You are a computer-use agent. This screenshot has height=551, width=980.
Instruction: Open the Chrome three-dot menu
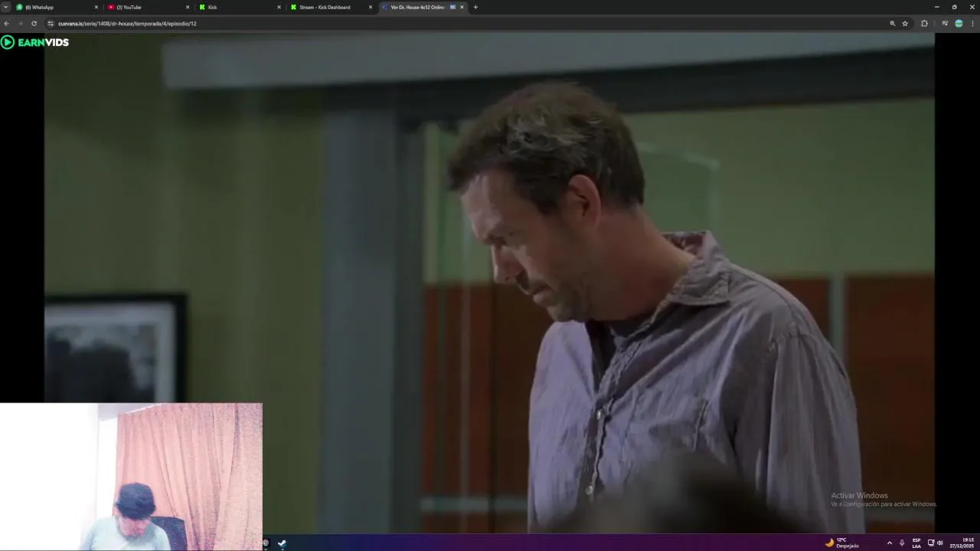[972, 24]
